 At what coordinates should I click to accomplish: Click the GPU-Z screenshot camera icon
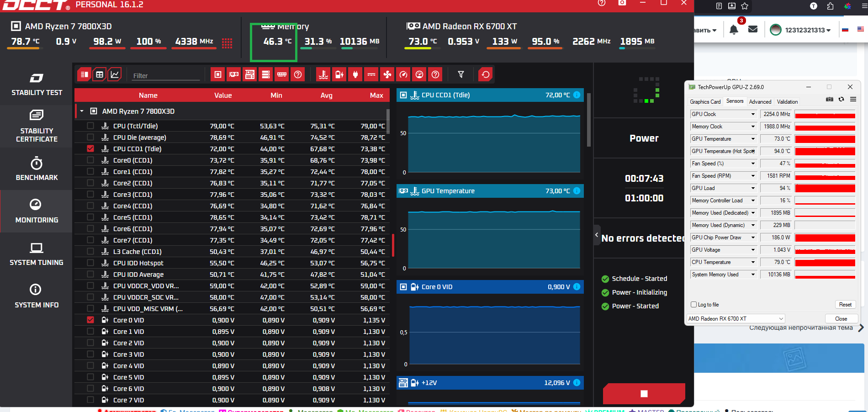(x=829, y=100)
